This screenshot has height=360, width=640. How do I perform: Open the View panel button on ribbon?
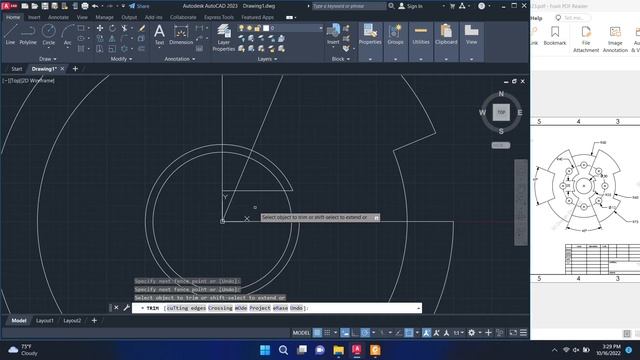[471, 34]
